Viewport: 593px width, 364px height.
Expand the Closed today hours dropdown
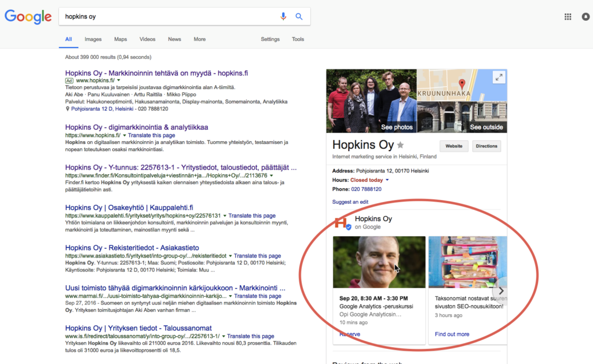[x=387, y=180]
